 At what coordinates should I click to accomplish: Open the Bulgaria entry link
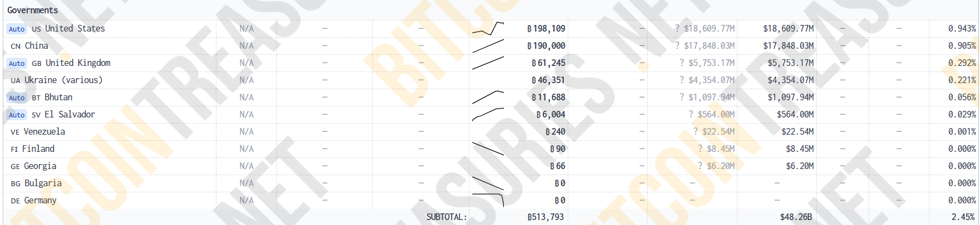coord(43,183)
